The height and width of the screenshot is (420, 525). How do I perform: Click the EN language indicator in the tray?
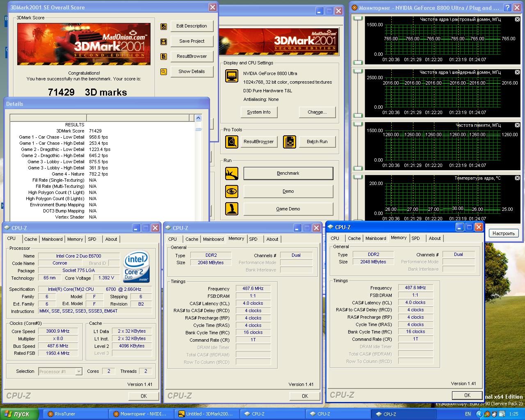click(x=468, y=414)
